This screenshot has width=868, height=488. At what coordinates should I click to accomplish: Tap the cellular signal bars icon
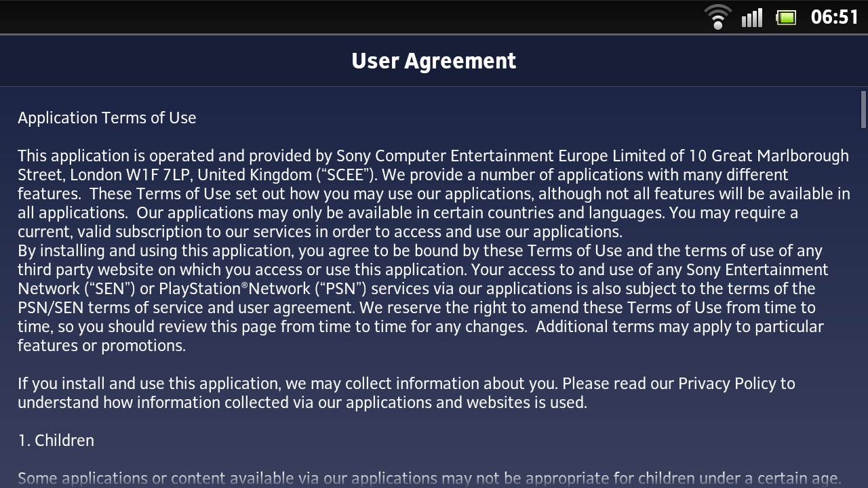[751, 18]
